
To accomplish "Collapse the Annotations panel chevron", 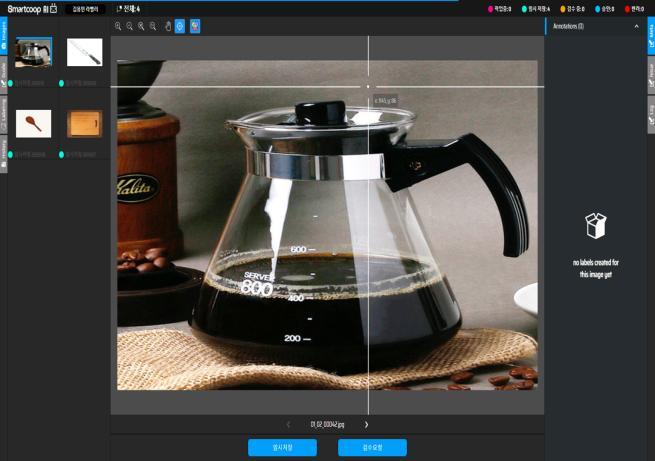I will (x=636, y=26).
